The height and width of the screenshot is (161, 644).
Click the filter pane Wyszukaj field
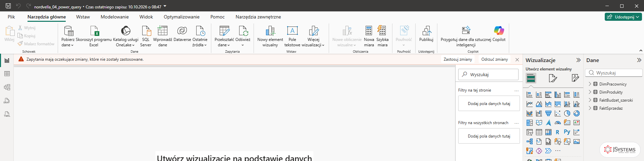coord(488,74)
